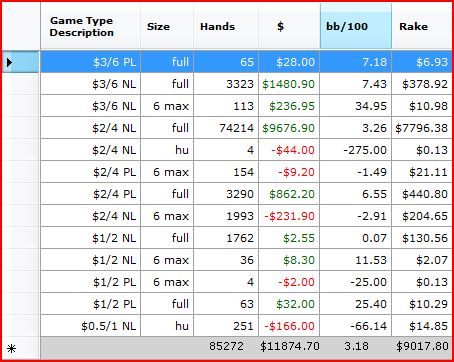Click the -$2.00 loss cell
This screenshot has width=454, height=362.
(x=289, y=282)
